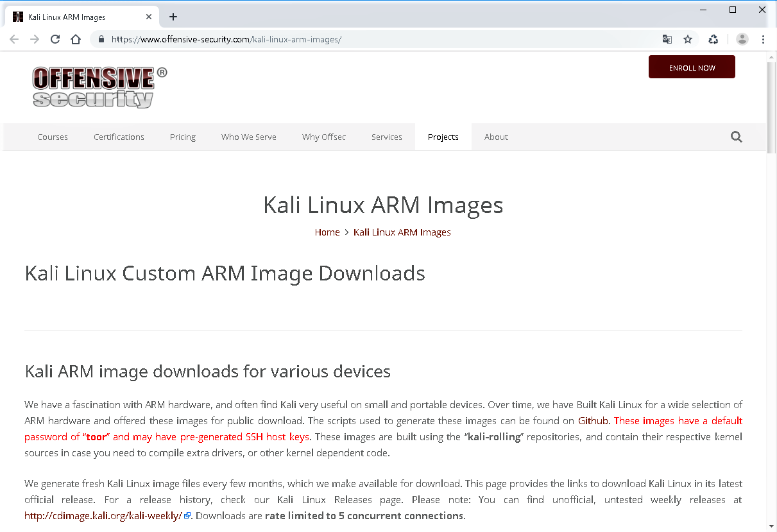This screenshot has width=777, height=532.
Task: Open the recycle extension icon
Action: pyautogui.click(x=713, y=39)
